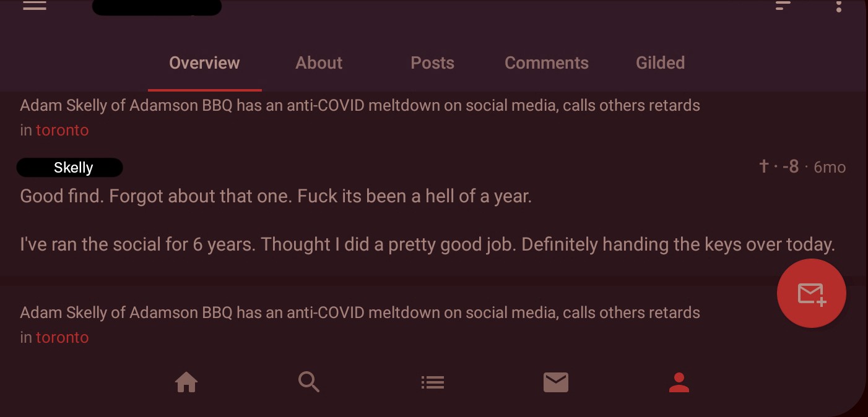The width and height of the screenshot is (868, 417).
Task: Go to the Home icon
Action: [x=186, y=382]
